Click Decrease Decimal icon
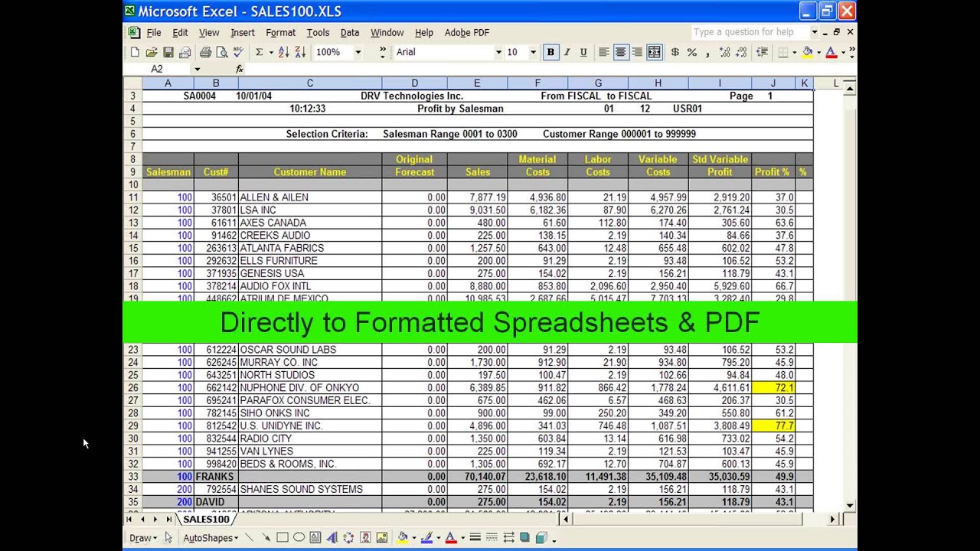Image resolution: width=980 pixels, height=551 pixels. click(742, 52)
